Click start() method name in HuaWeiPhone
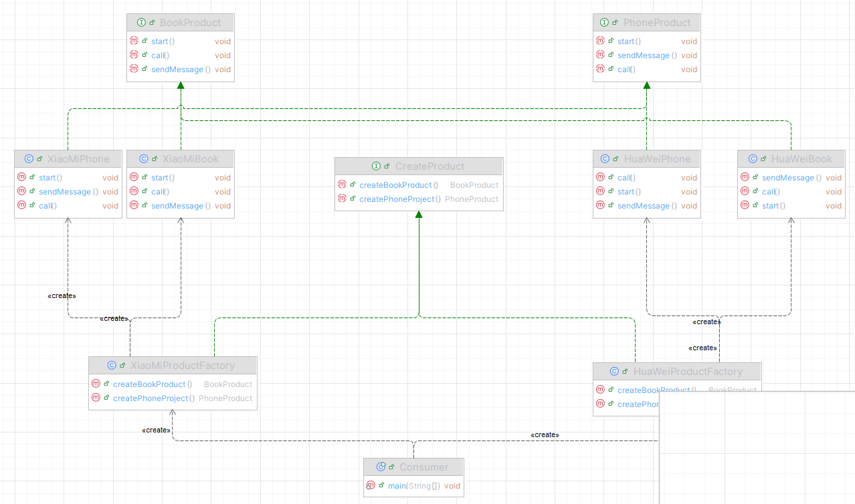 coord(629,192)
